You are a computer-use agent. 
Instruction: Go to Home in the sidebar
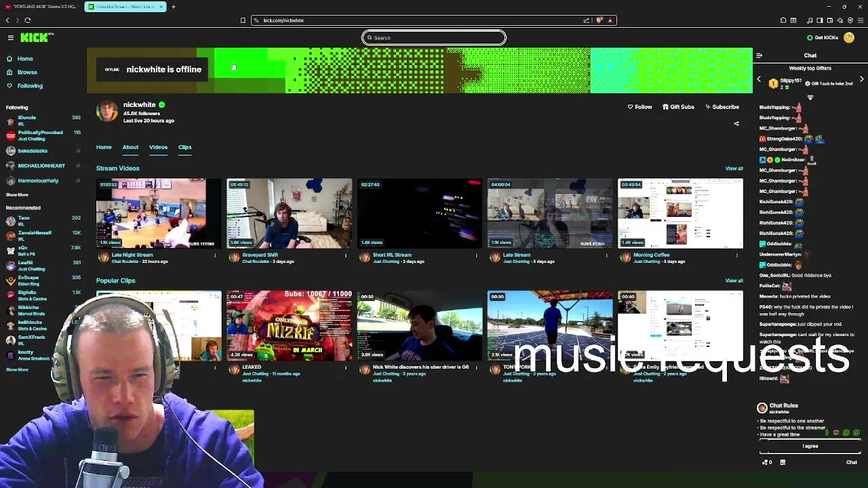[25, 59]
